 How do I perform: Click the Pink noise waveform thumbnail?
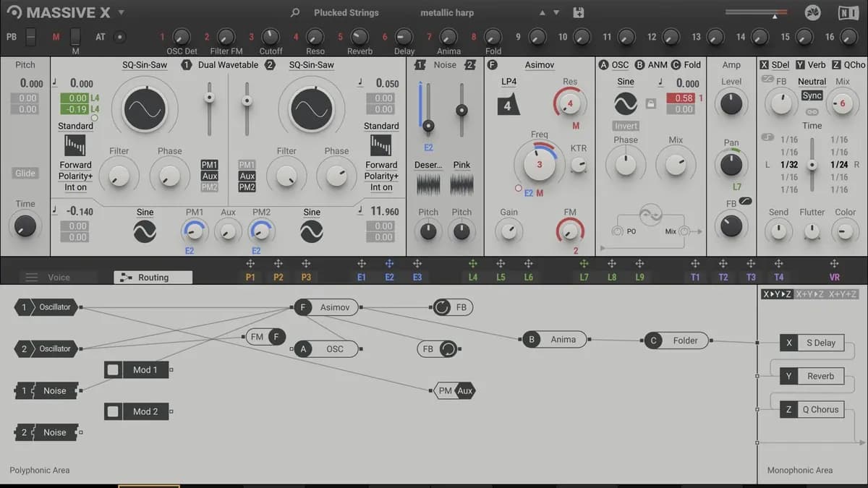tap(461, 184)
